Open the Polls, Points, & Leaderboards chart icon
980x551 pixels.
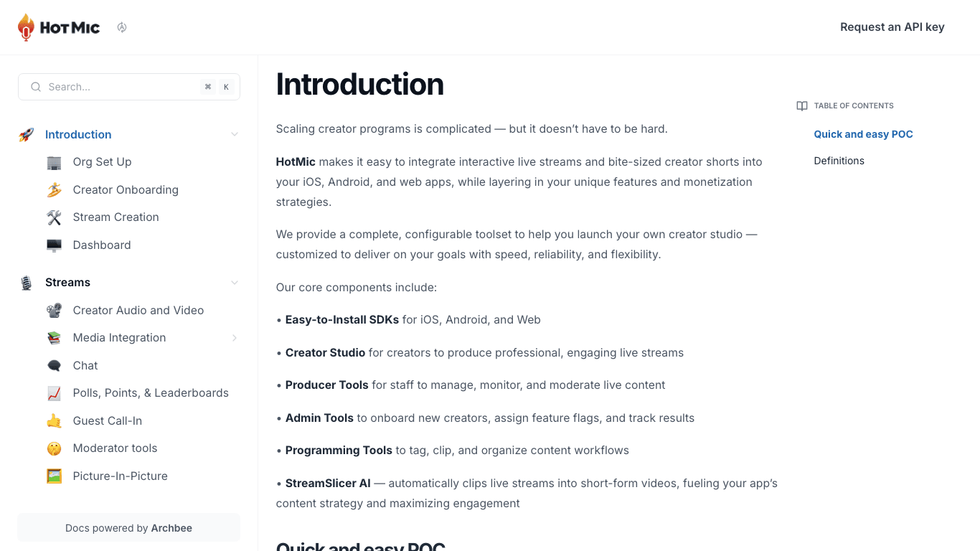[x=54, y=392]
